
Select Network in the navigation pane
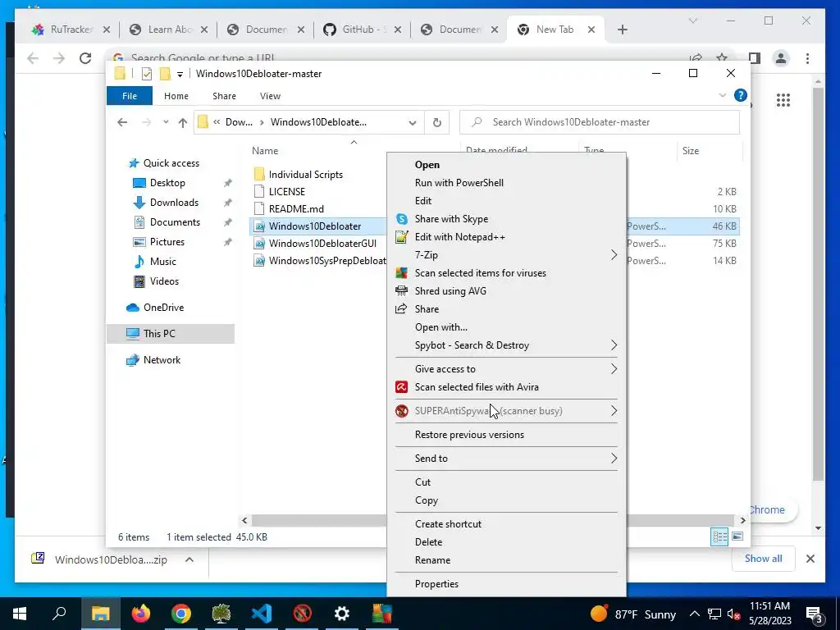click(x=162, y=360)
